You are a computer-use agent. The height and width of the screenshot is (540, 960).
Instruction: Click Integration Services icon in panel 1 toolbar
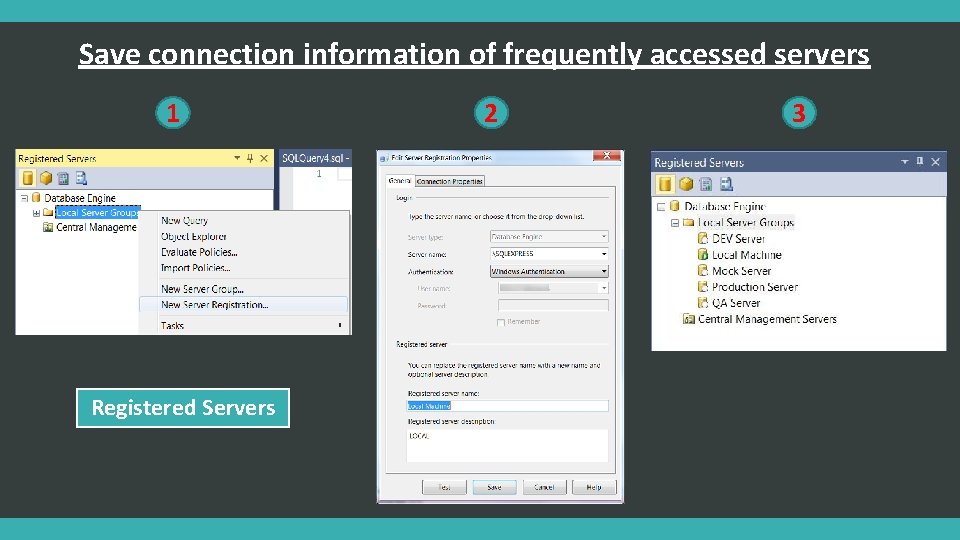coord(81,178)
